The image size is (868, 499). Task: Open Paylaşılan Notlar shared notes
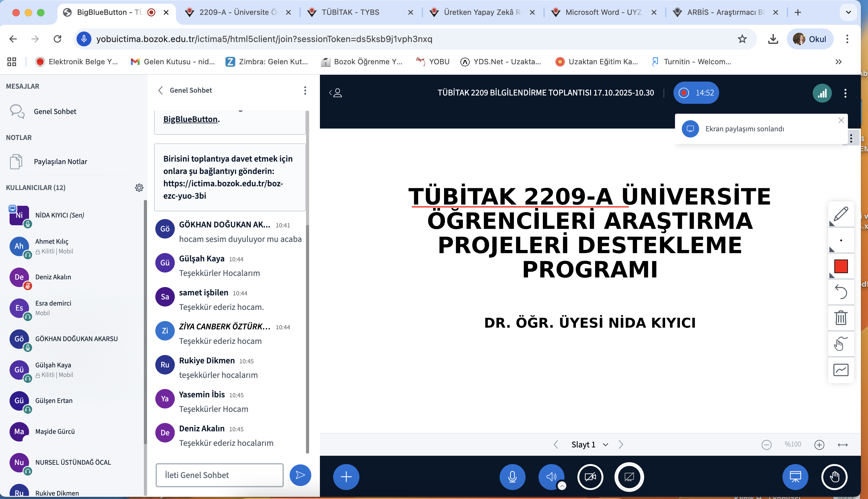click(60, 161)
